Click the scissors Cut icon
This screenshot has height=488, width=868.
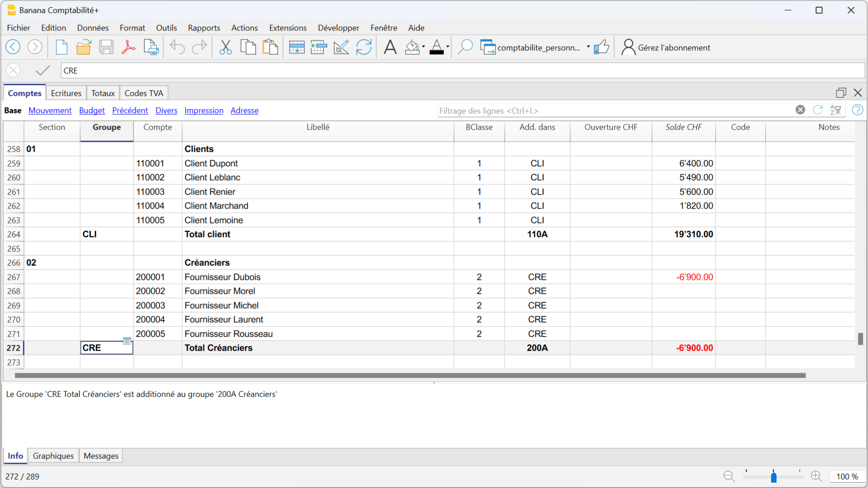226,47
